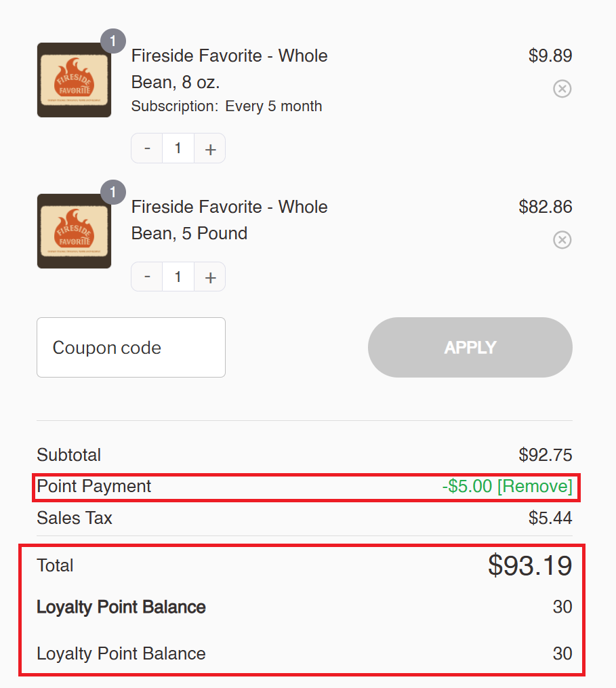Click the quantity badge on 5 Pound thumbnail
This screenshot has height=688, width=616.
pos(113,193)
